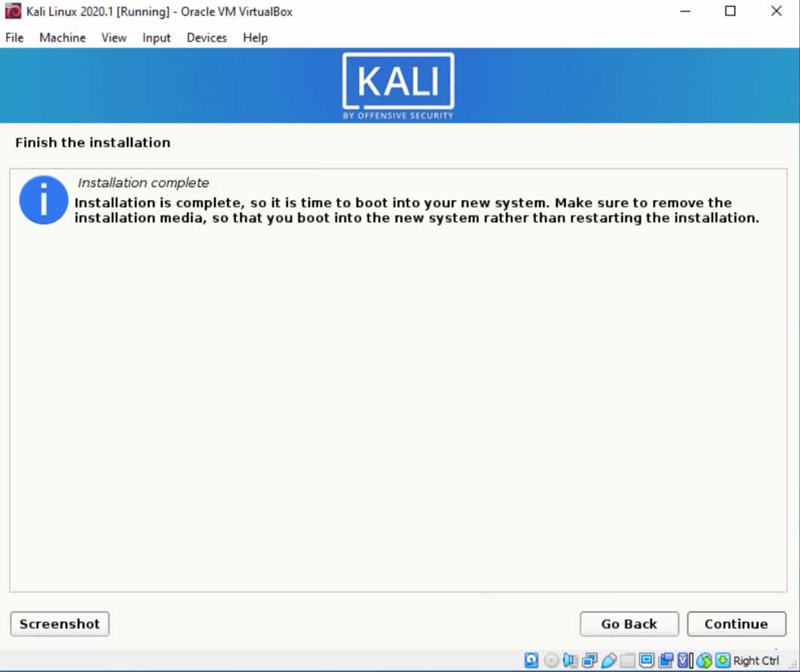Open the USB devices status icon
This screenshot has width=800, height=672.
coord(608,660)
